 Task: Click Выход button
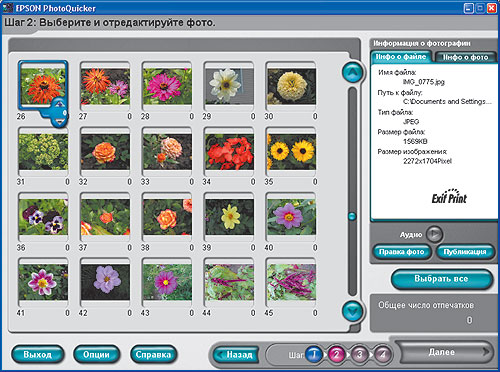(37, 354)
